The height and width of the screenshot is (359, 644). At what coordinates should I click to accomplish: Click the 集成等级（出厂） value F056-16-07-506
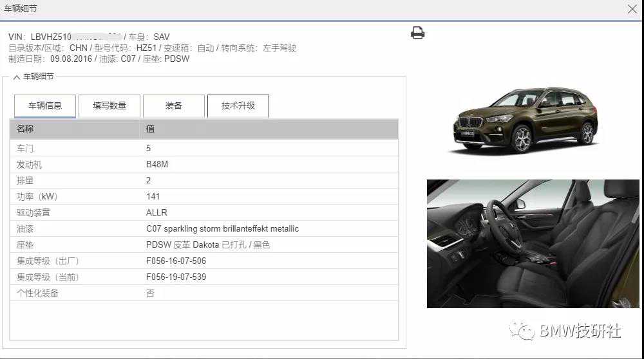pyautogui.click(x=176, y=261)
